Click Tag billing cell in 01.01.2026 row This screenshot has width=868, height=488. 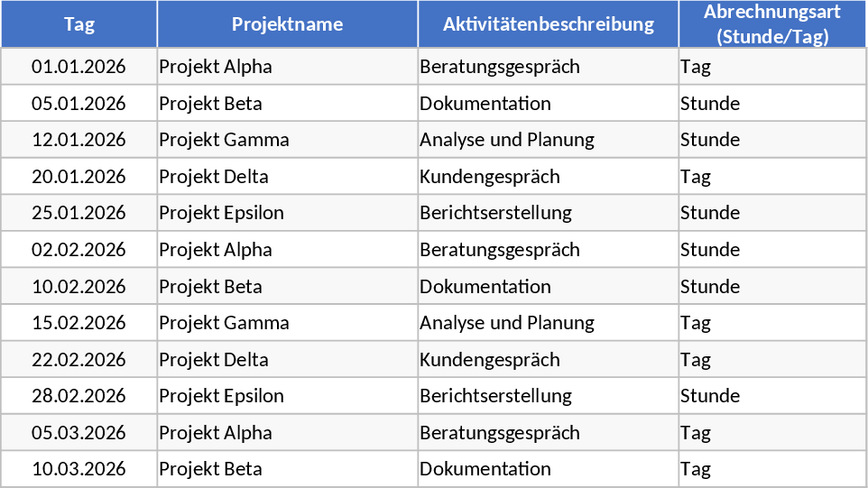[x=696, y=67]
